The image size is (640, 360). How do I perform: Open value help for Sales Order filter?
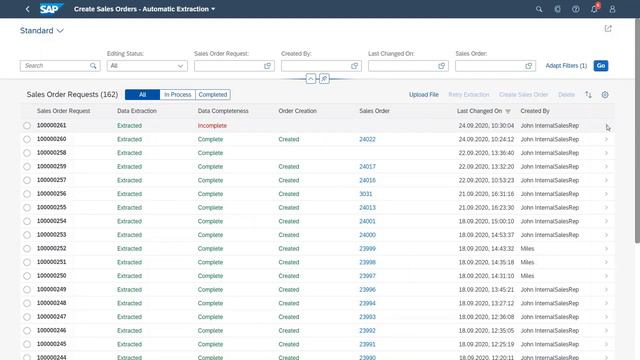529,66
